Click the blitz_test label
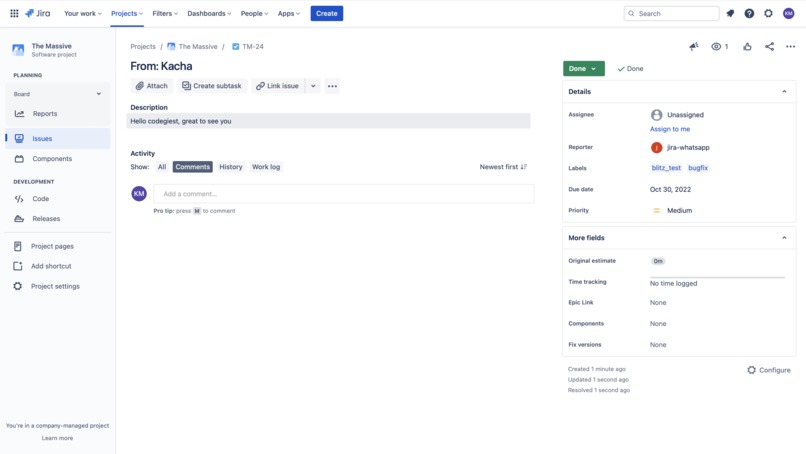The width and height of the screenshot is (806, 454). 666,168
